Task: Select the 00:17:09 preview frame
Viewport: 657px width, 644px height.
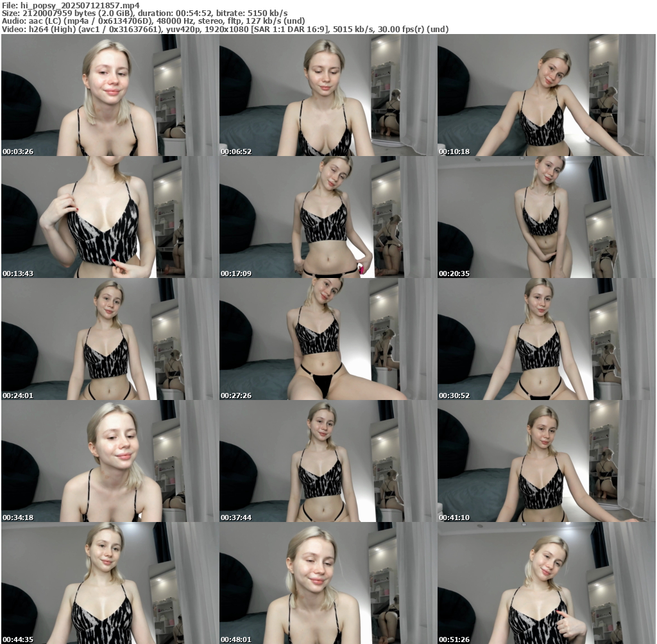Action: point(328,217)
